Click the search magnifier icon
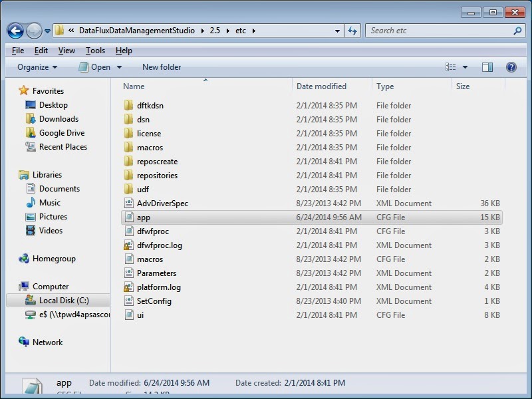The image size is (532, 399). tap(517, 31)
